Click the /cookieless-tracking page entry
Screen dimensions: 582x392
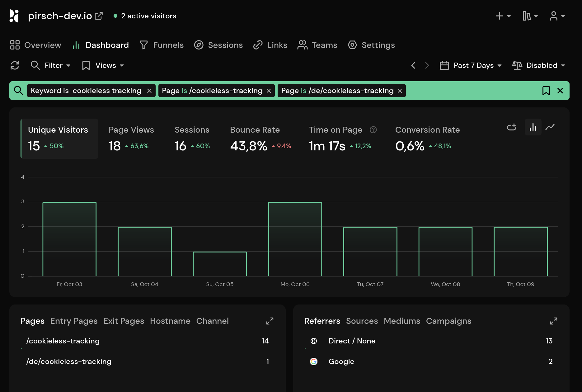(x=63, y=341)
